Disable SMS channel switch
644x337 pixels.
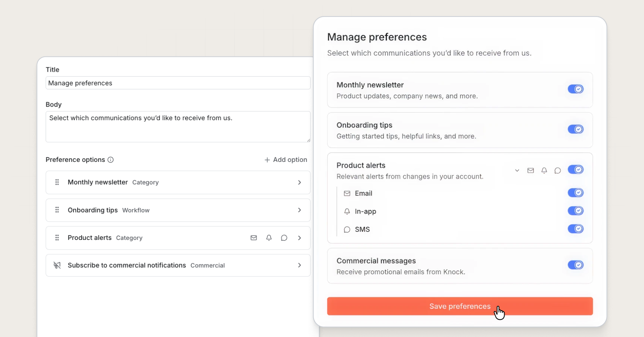[x=576, y=229]
